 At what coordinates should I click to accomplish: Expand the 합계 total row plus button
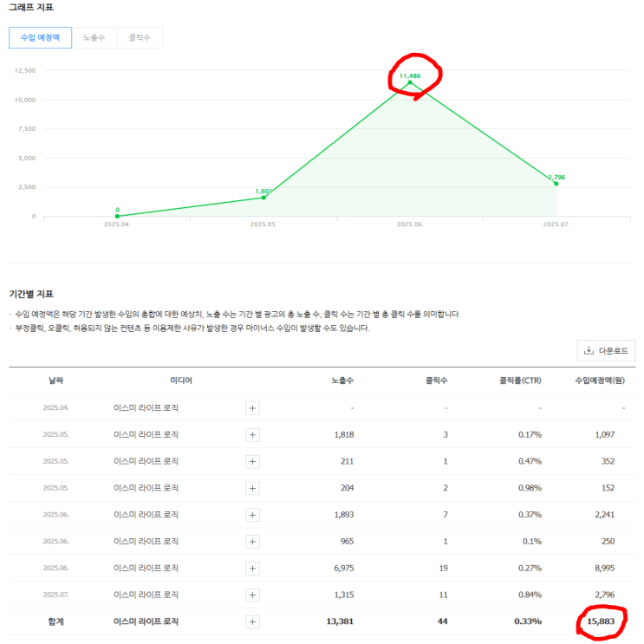(252, 621)
